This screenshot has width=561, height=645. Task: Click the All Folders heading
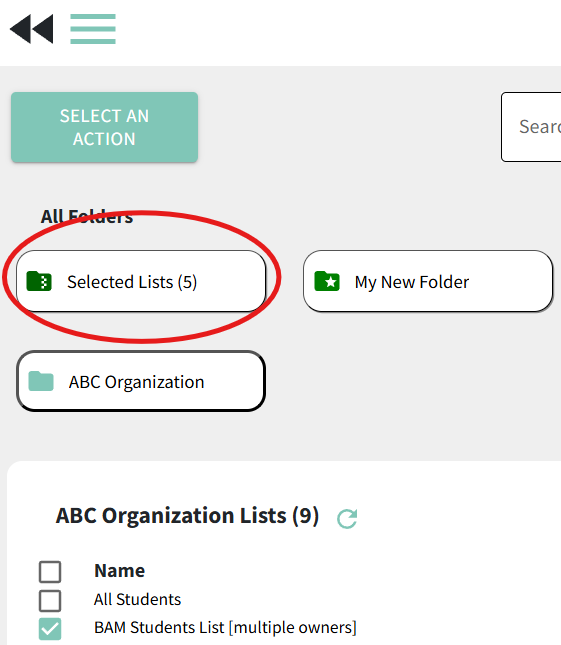click(x=87, y=216)
